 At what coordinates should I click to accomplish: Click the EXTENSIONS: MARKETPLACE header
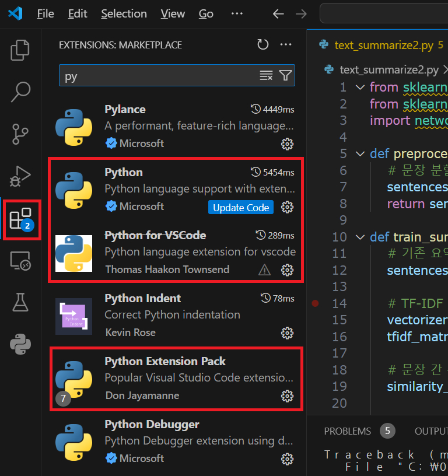120,45
